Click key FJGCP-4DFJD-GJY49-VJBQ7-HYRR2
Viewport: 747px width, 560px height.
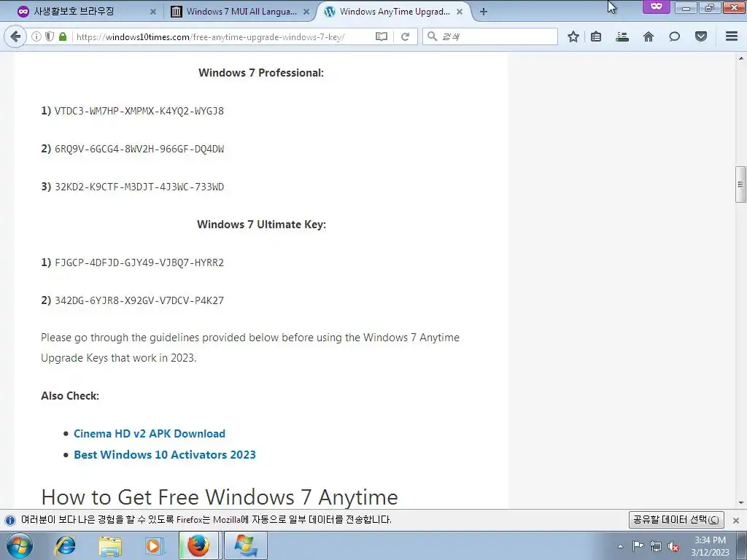(x=139, y=262)
